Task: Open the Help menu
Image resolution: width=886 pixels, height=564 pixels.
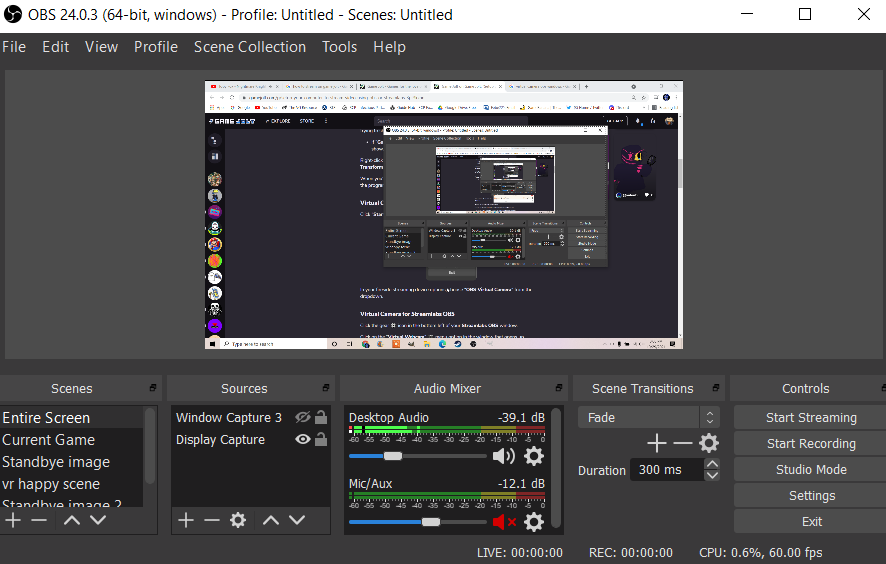Action: pos(389,47)
